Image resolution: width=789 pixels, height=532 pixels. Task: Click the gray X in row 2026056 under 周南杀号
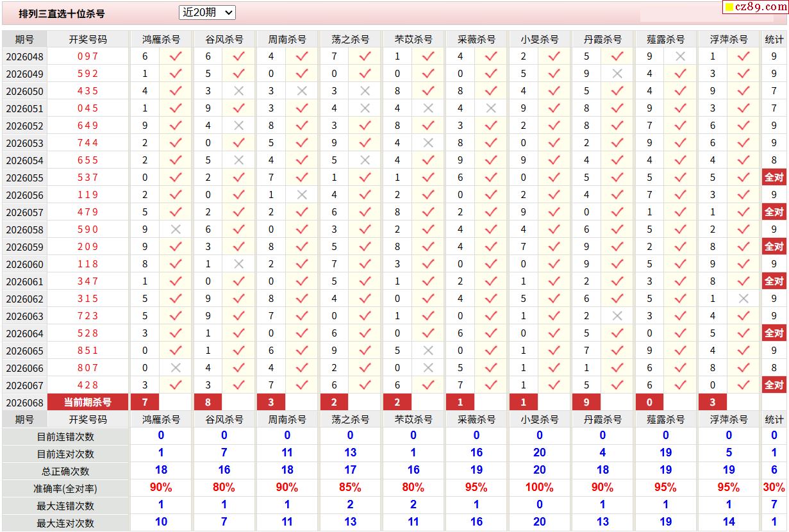[x=302, y=195]
